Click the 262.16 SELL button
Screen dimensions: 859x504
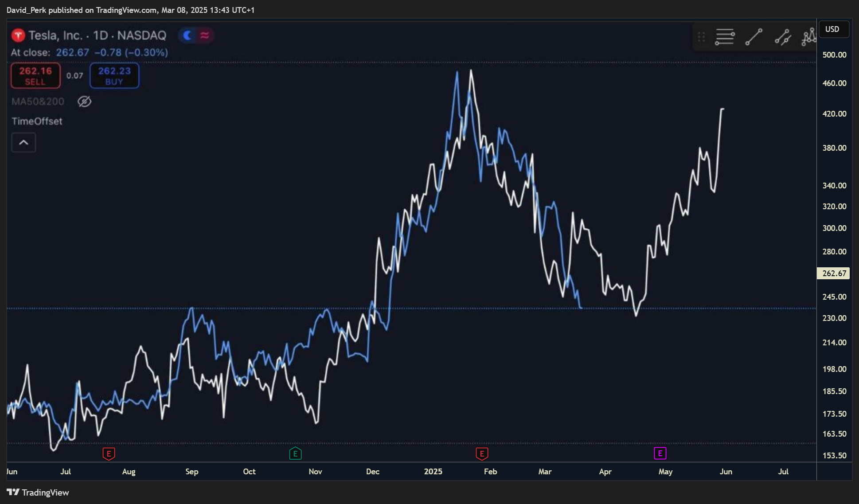click(x=35, y=76)
